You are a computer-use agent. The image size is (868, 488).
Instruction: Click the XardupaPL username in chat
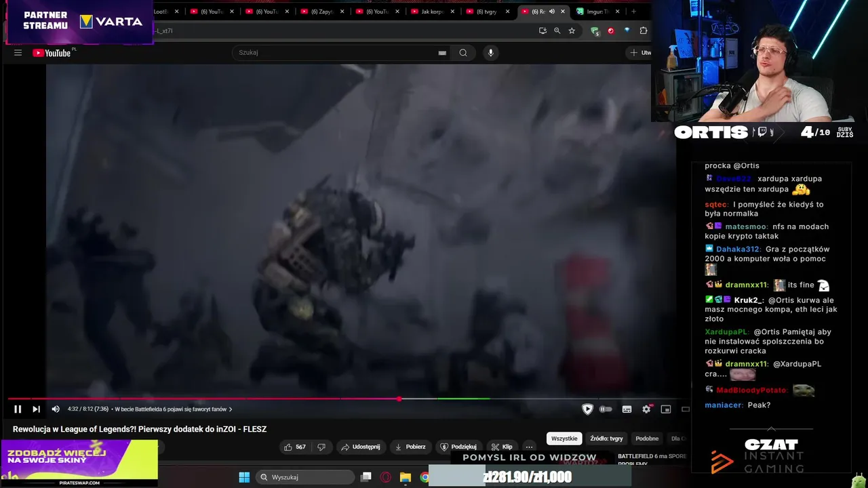point(727,331)
